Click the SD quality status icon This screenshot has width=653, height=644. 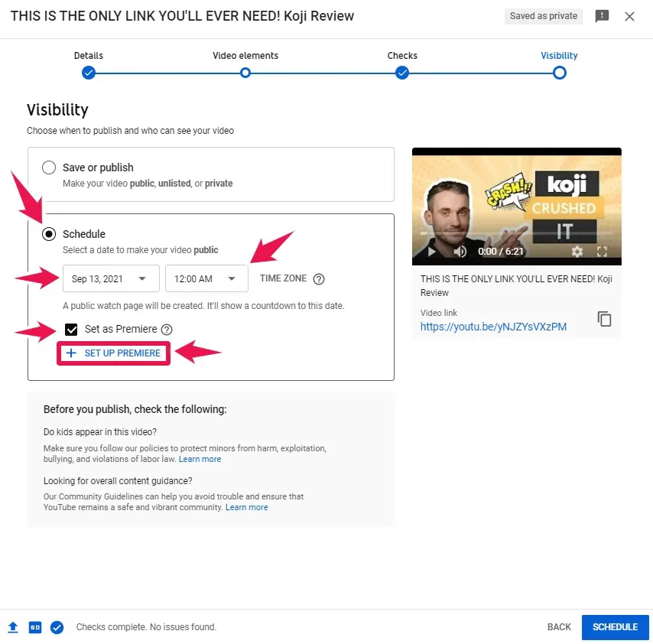point(34,627)
